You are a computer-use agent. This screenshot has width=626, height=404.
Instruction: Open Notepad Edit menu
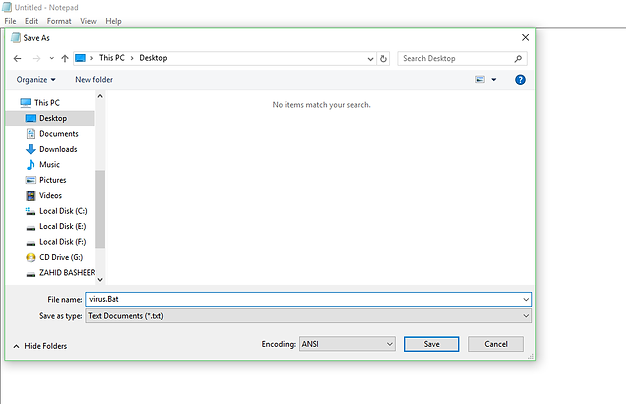(x=31, y=21)
